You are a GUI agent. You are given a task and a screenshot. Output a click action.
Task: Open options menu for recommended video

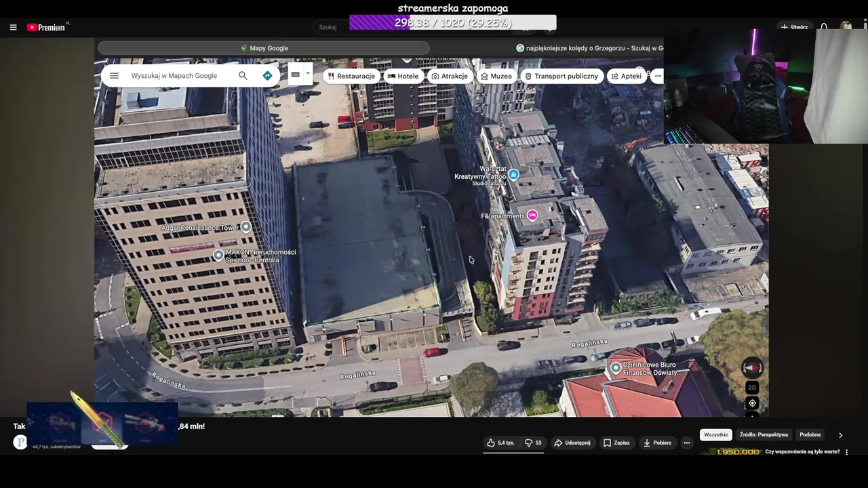coord(846,452)
